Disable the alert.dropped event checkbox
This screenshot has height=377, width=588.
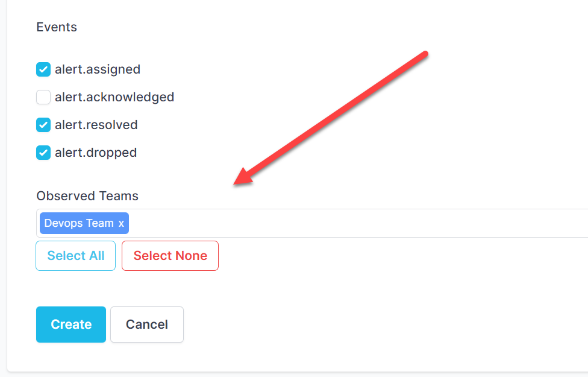click(43, 153)
